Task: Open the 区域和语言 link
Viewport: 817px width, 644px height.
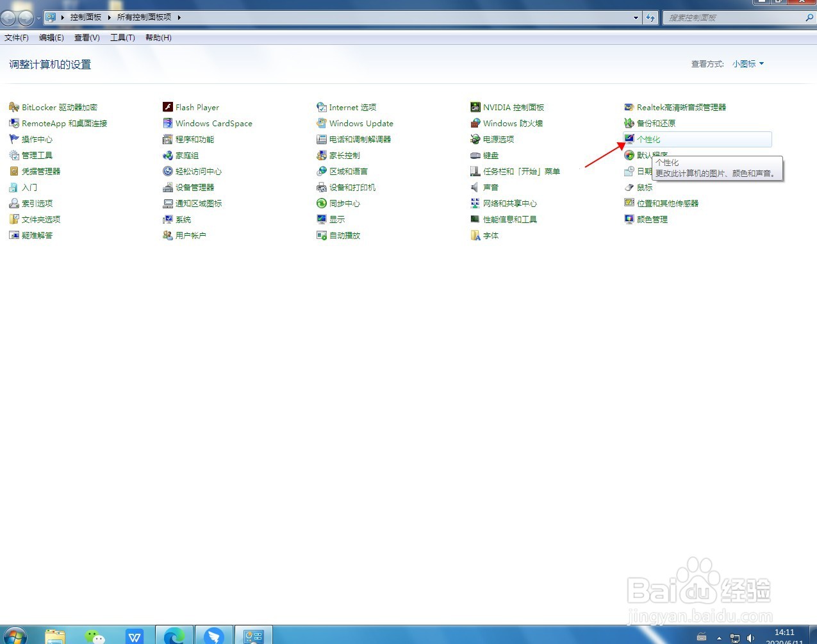Action: (349, 171)
